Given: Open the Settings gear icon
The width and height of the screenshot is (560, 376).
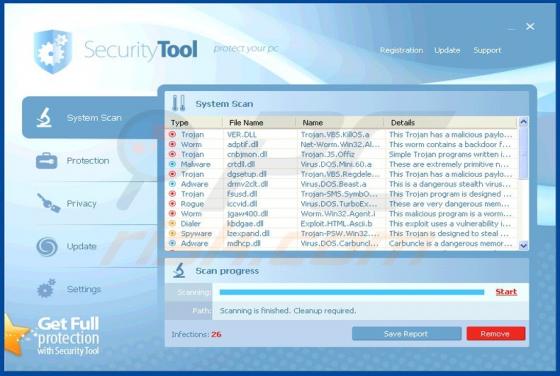Looking at the screenshot, I should (x=46, y=289).
